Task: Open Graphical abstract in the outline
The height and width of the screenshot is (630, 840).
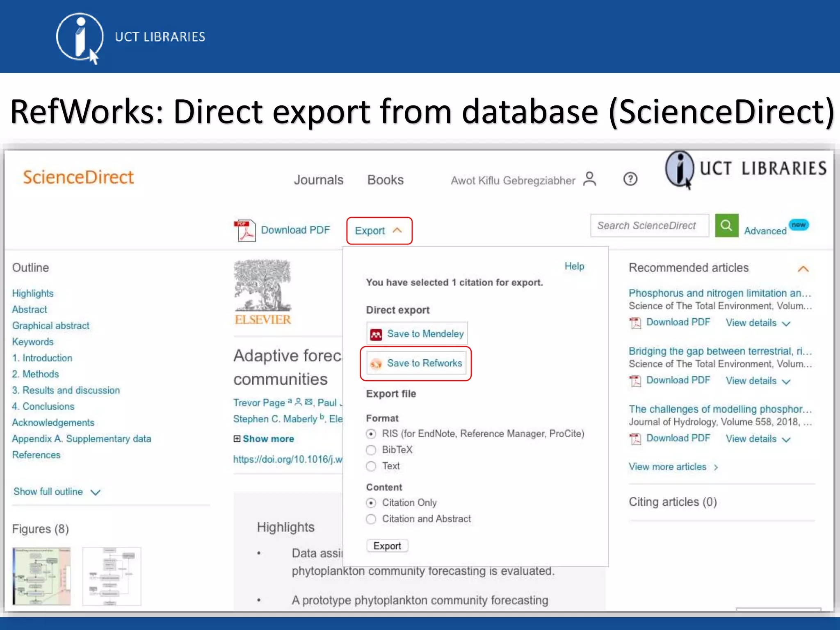Action: pos(50,326)
